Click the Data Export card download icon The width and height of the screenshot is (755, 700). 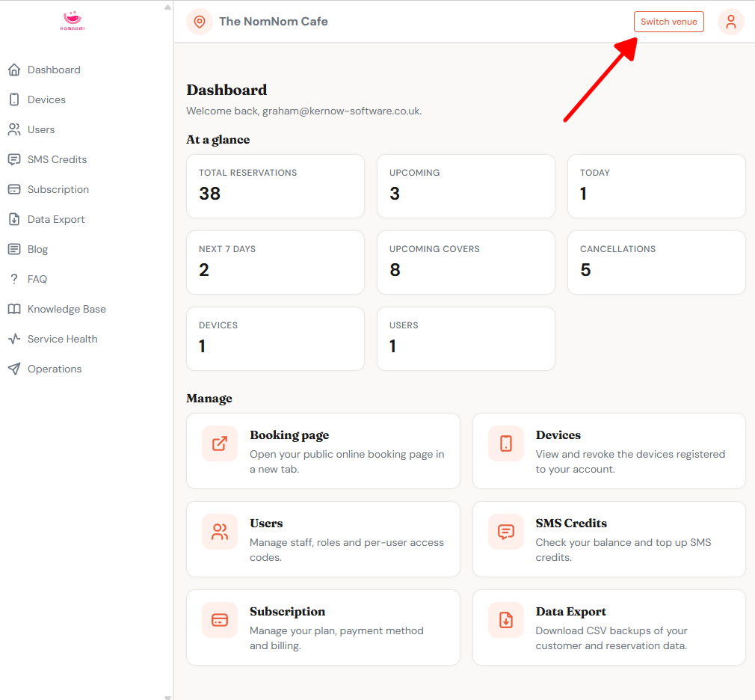click(x=505, y=619)
